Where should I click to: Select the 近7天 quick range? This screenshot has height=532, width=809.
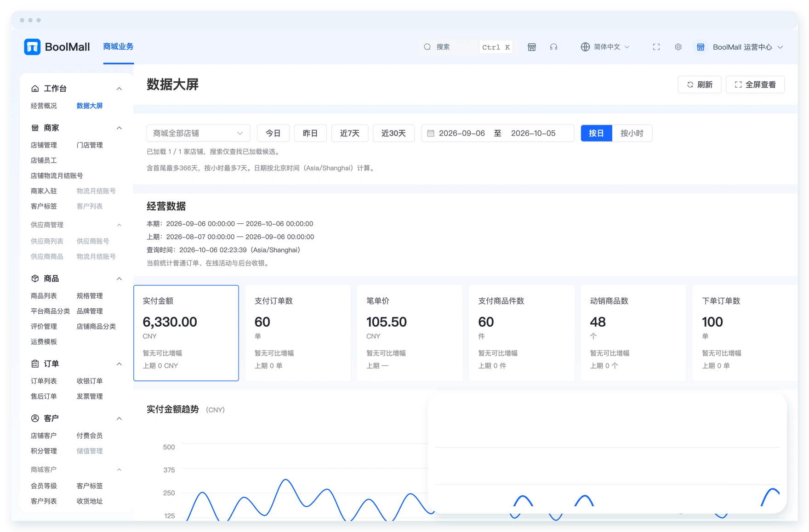(x=350, y=133)
